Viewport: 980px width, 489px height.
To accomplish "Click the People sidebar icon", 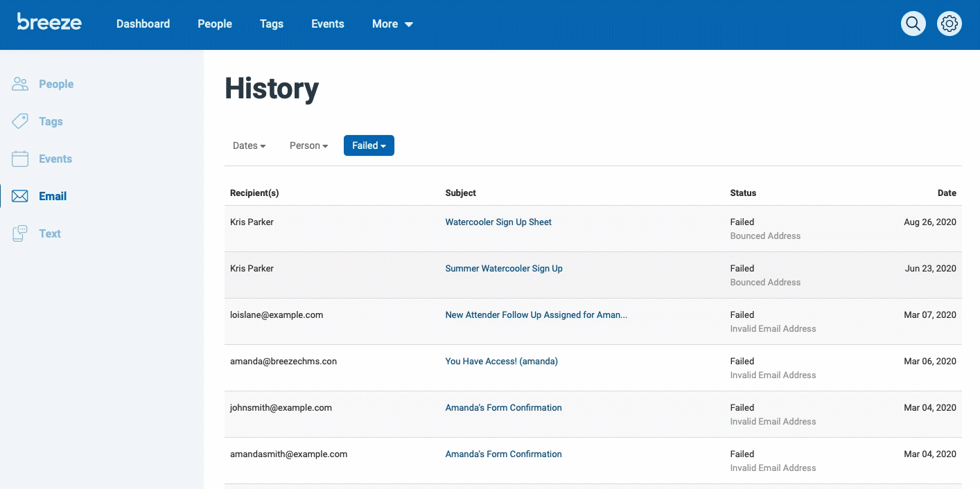I will pyautogui.click(x=20, y=84).
